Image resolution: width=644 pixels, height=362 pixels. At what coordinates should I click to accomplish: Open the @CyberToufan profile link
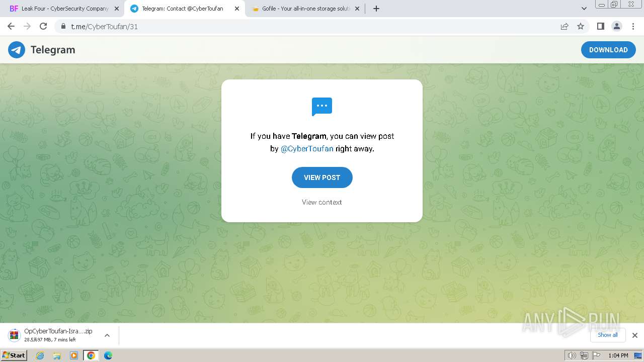(x=307, y=149)
